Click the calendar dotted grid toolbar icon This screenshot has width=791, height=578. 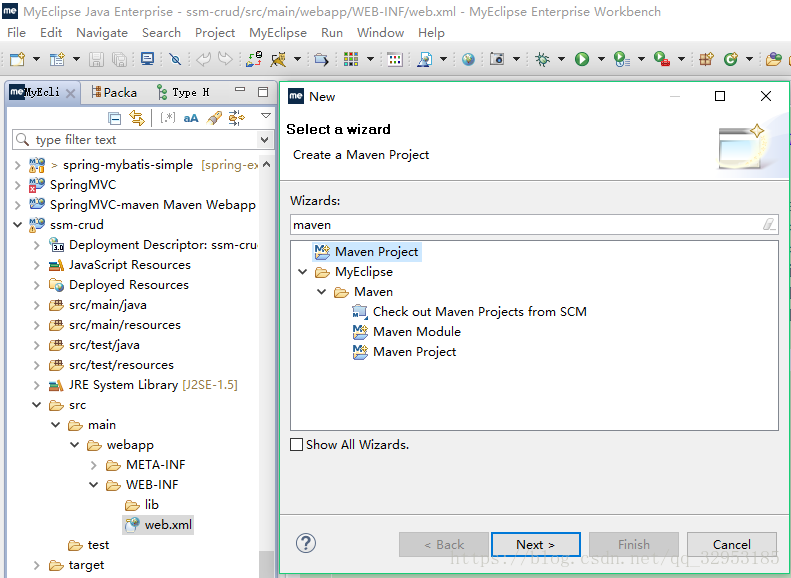pos(394,59)
